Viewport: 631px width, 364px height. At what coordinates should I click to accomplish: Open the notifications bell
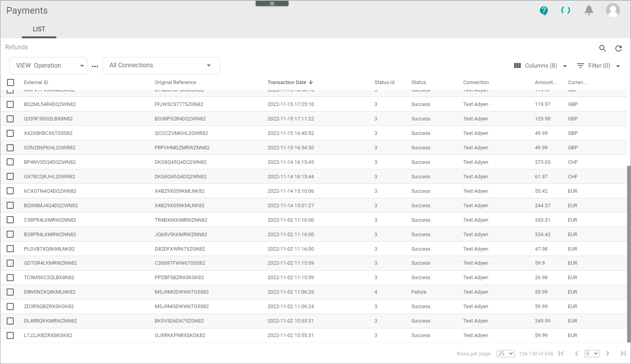589,10
